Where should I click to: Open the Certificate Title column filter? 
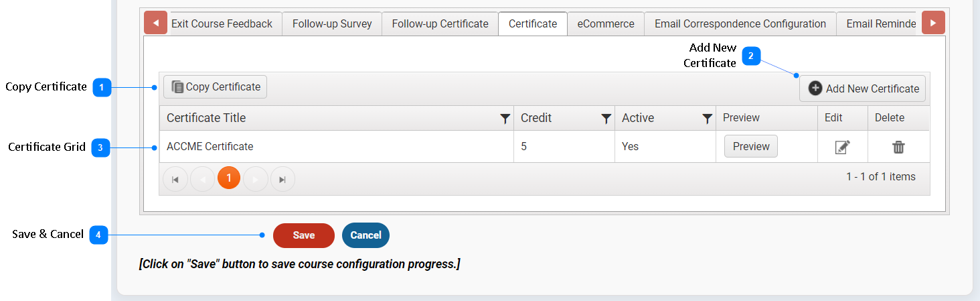point(505,119)
